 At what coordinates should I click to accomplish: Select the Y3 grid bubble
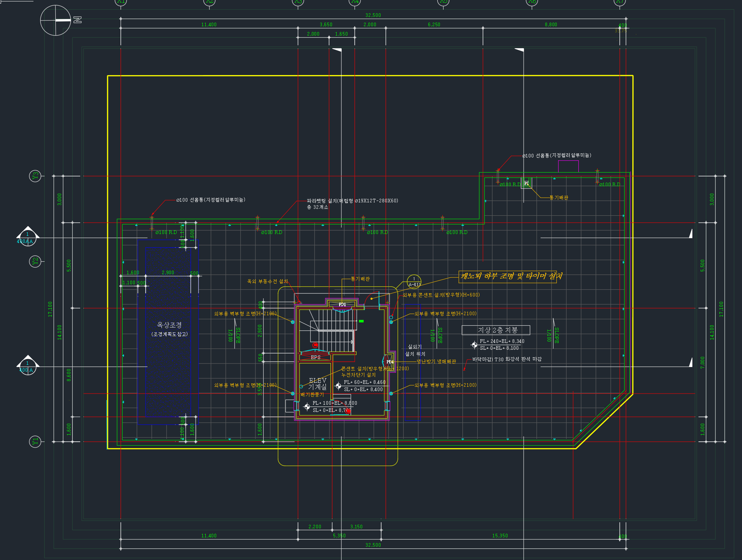tap(35, 176)
